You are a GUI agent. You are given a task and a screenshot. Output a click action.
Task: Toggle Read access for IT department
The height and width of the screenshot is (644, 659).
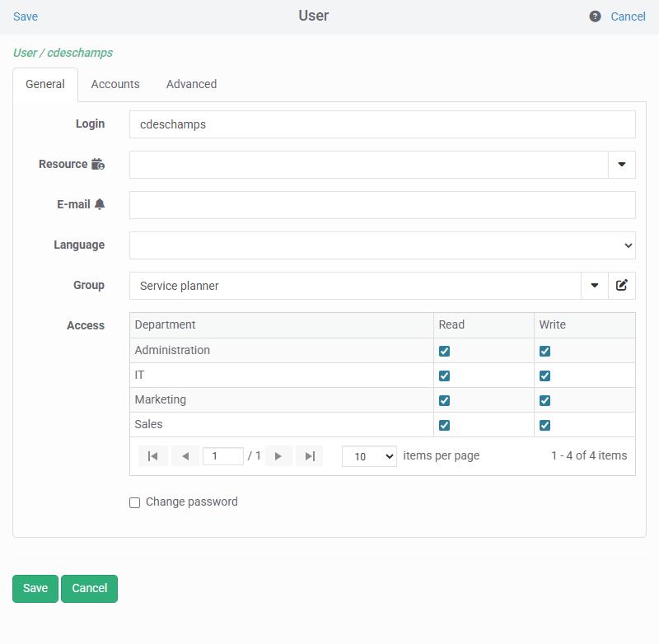pyautogui.click(x=444, y=376)
